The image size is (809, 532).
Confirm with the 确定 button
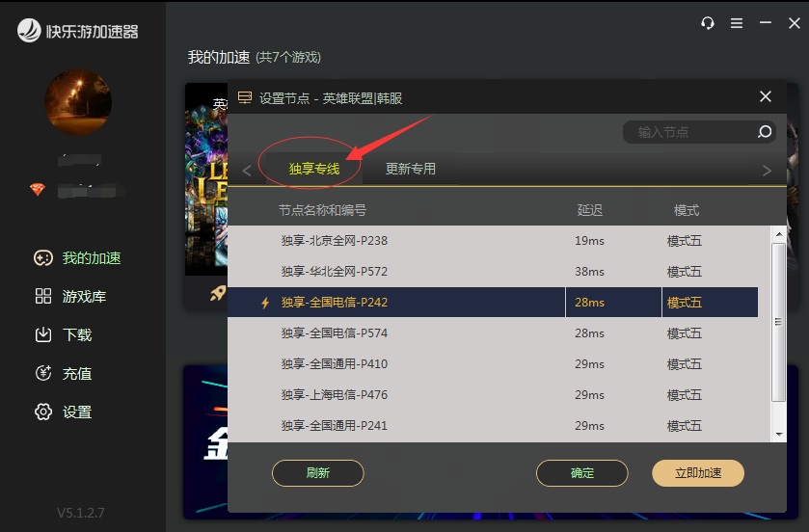coord(582,473)
